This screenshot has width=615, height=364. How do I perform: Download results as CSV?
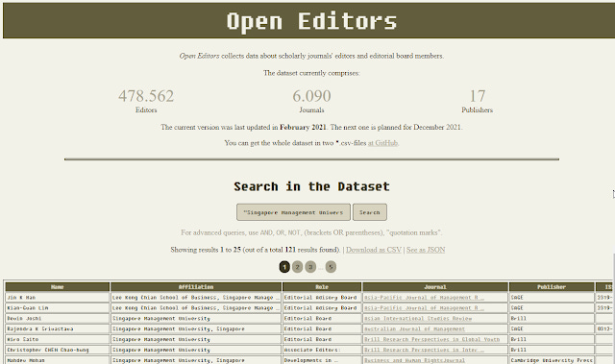374,250
